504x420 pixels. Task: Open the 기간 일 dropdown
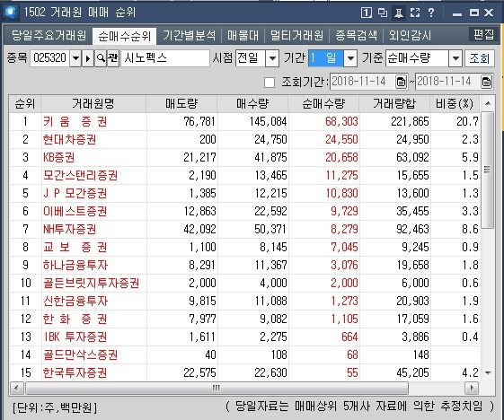pyautogui.click(x=350, y=58)
